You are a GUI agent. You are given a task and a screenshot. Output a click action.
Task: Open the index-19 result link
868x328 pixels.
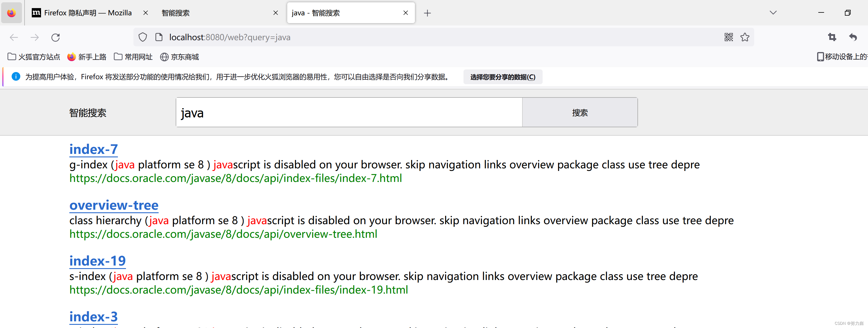coord(97,261)
